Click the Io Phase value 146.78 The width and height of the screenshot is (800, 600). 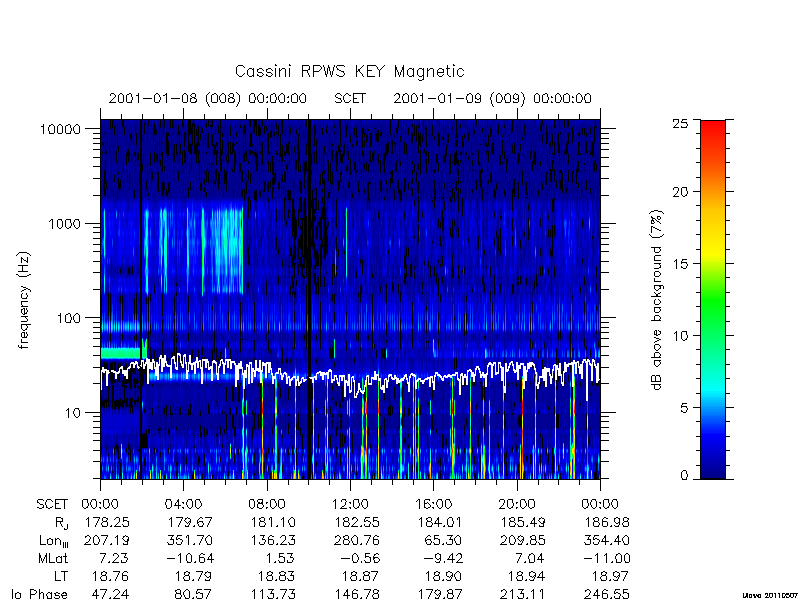pyautogui.click(x=357, y=594)
